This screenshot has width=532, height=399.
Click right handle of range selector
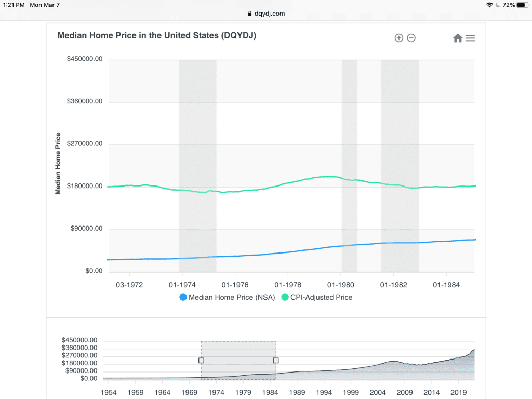click(276, 360)
